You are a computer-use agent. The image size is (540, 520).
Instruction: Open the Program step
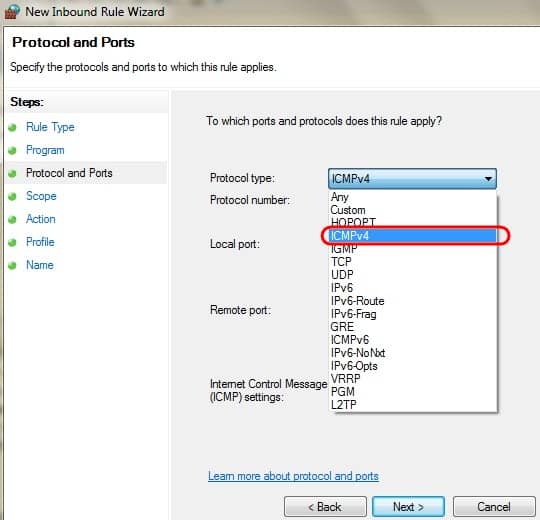(45, 150)
